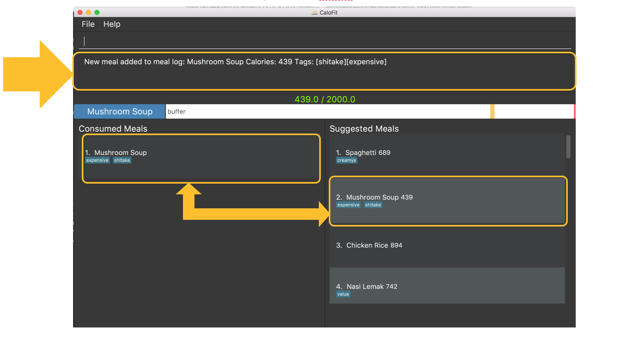Select the expensive tag on suggested Mushroom Soup
This screenshot has height=337, width=644.
(x=348, y=205)
